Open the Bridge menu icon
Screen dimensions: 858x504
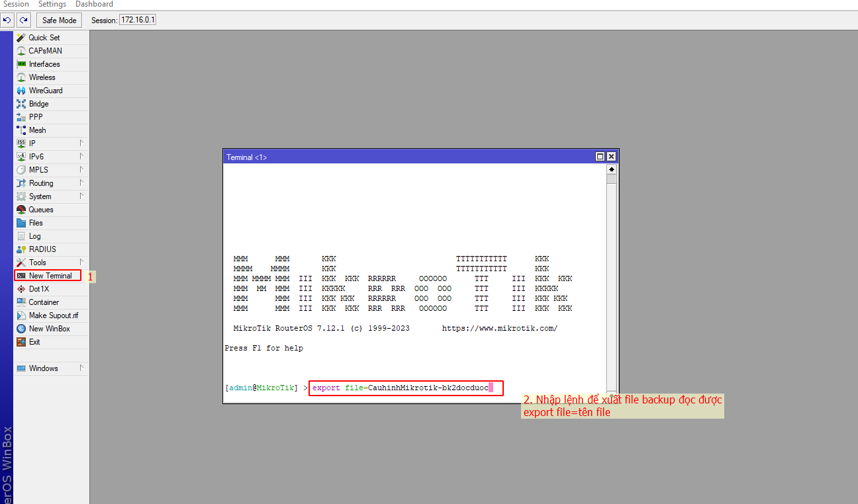(x=21, y=104)
